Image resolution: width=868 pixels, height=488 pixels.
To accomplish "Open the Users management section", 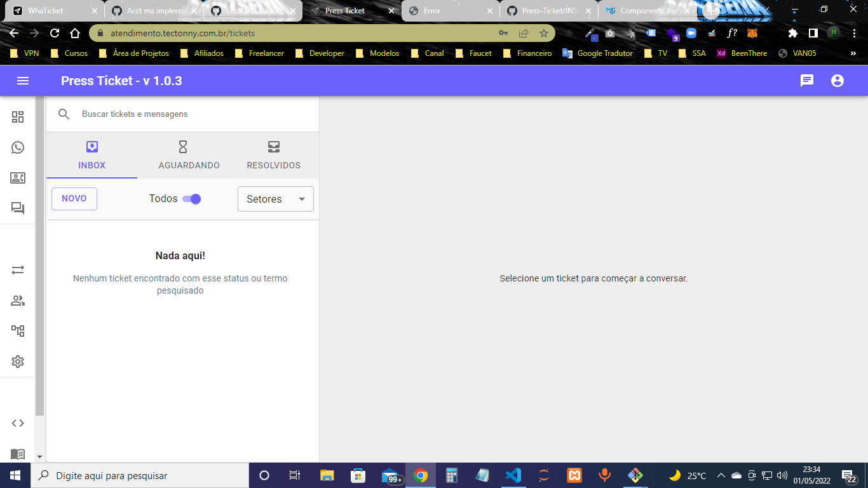I will (x=17, y=300).
